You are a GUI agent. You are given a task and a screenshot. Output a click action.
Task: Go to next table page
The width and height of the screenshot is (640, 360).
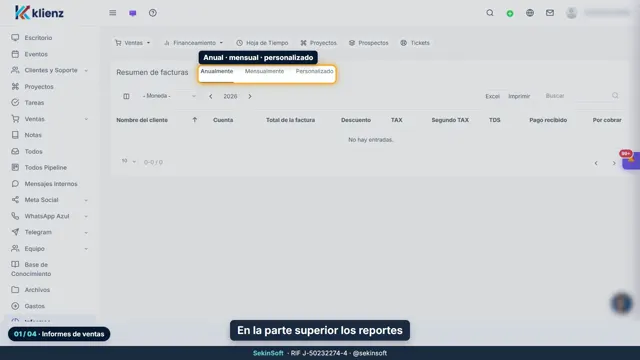614,163
